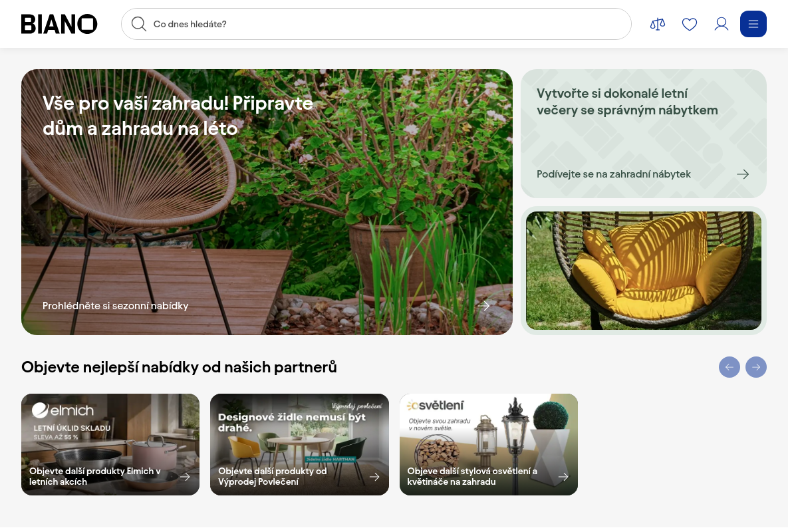Open the product comparison scales icon
Image resolution: width=798 pixels, height=532 pixels.
(x=658, y=24)
